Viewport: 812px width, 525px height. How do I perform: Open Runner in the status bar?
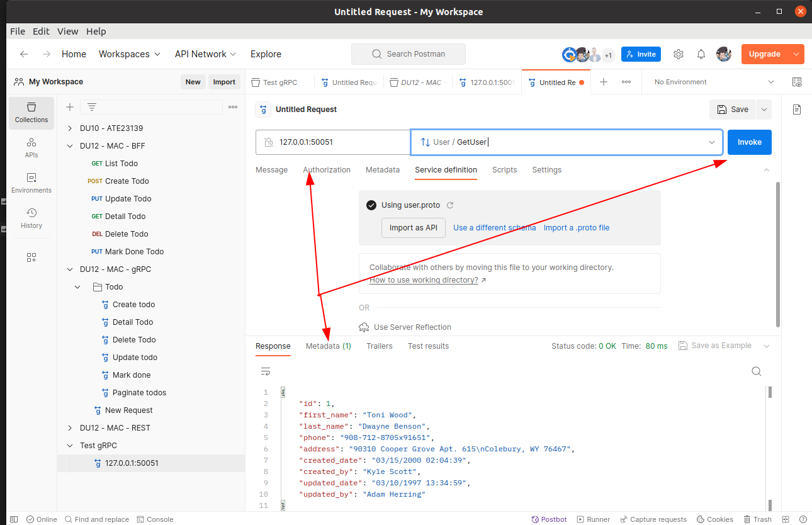593,519
